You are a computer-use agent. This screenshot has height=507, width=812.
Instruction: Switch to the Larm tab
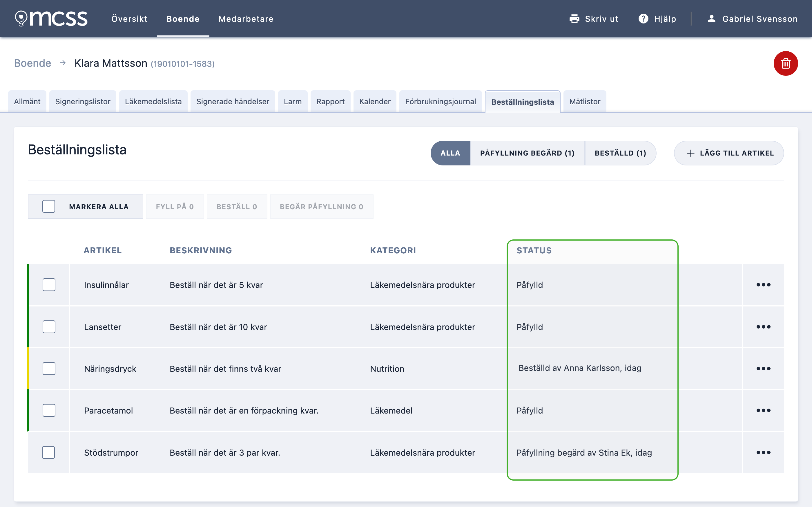(x=293, y=102)
